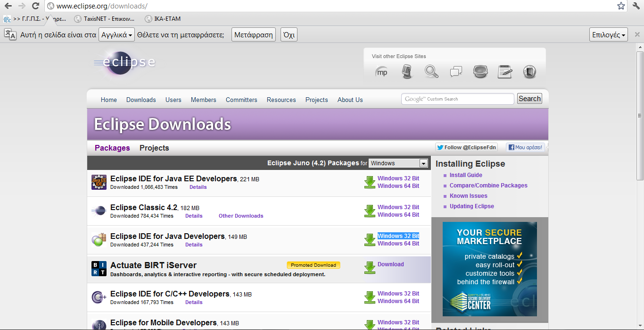Click the Eclipse Classic package icon
Screen dimensions: 644x330
tap(99, 211)
